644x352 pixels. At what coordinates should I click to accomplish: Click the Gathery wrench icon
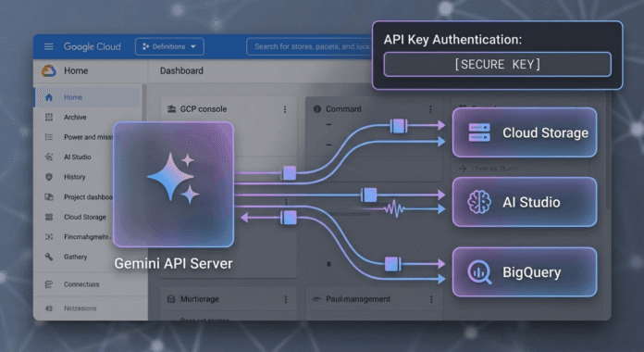tap(49, 257)
